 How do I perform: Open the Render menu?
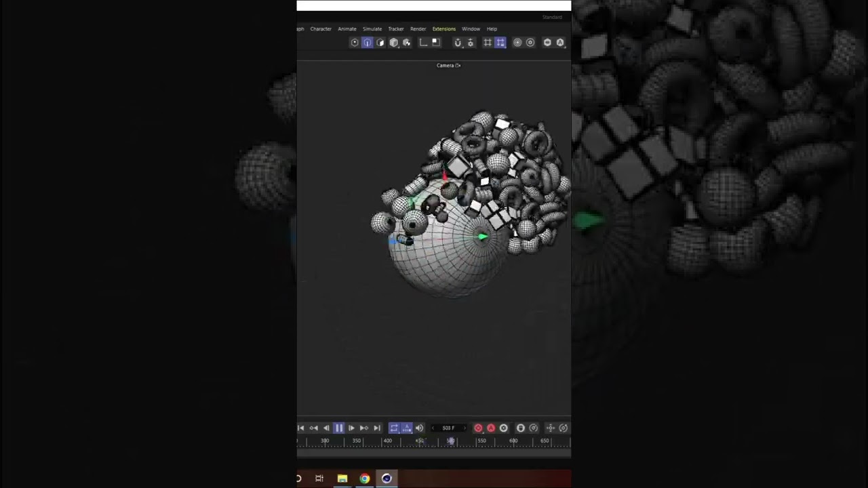click(x=418, y=29)
